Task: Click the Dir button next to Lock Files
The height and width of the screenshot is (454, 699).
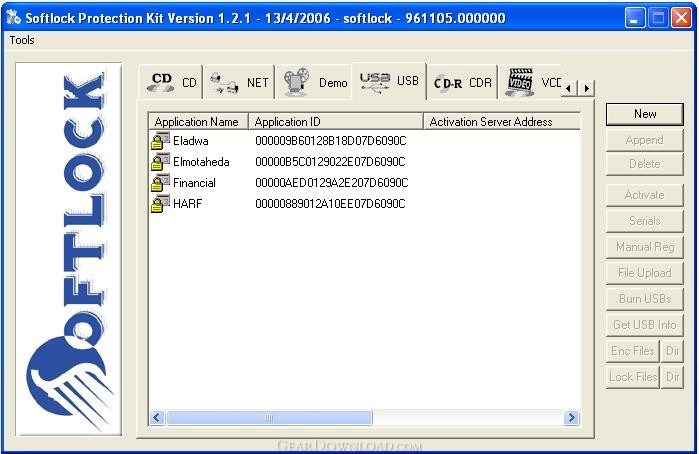Action: [672, 377]
